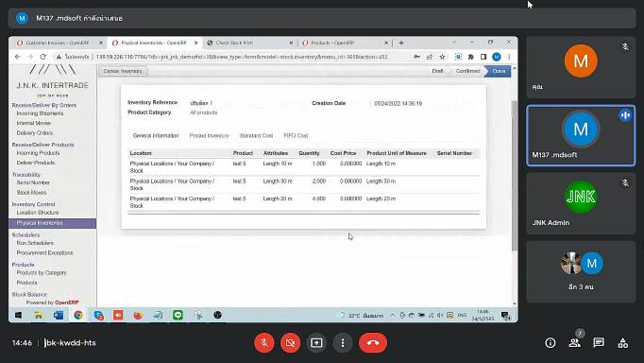
Task: Open Incoming Shipments in the sidebar
Action: point(40,113)
